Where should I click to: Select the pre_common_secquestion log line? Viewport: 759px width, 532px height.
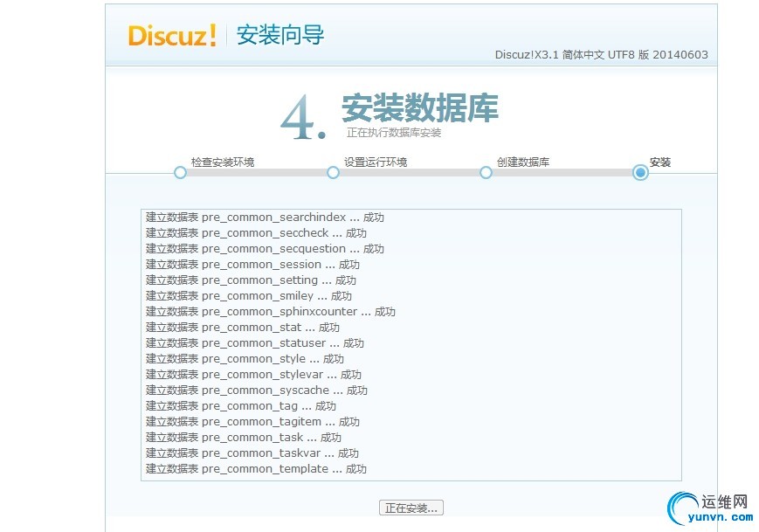(265, 249)
